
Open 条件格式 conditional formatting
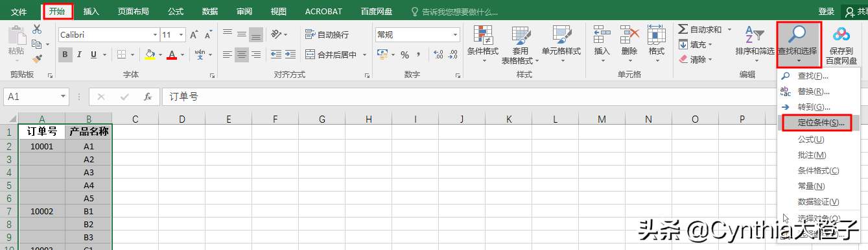pos(483,45)
